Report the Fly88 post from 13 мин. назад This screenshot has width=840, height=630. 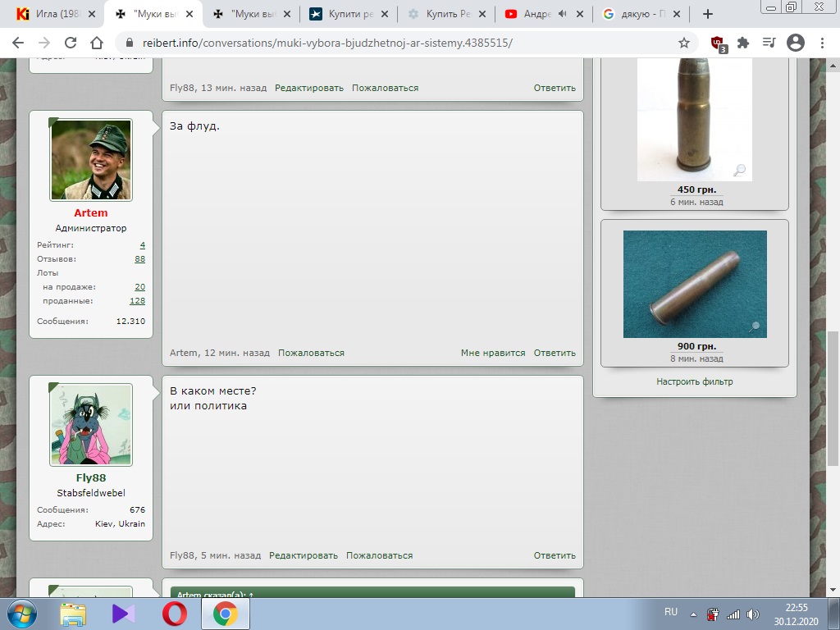[386, 88]
